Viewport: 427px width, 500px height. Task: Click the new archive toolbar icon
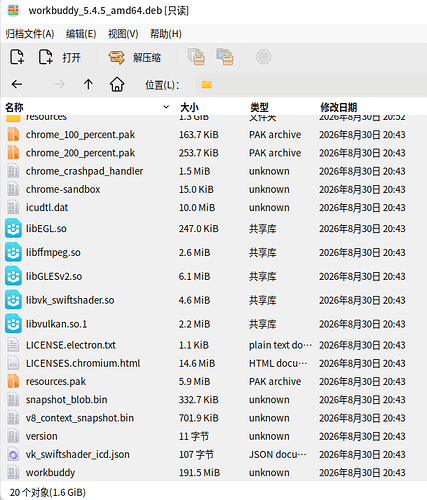[17, 57]
